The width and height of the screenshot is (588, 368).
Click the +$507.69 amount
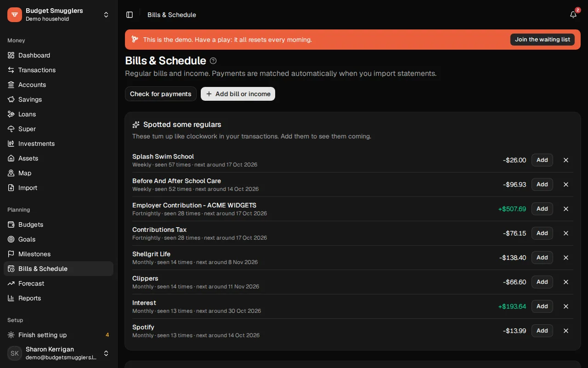pyautogui.click(x=512, y=209)
